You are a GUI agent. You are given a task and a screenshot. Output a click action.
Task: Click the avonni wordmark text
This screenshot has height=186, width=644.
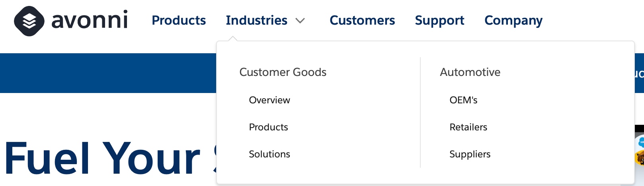[x=90, y=20]
